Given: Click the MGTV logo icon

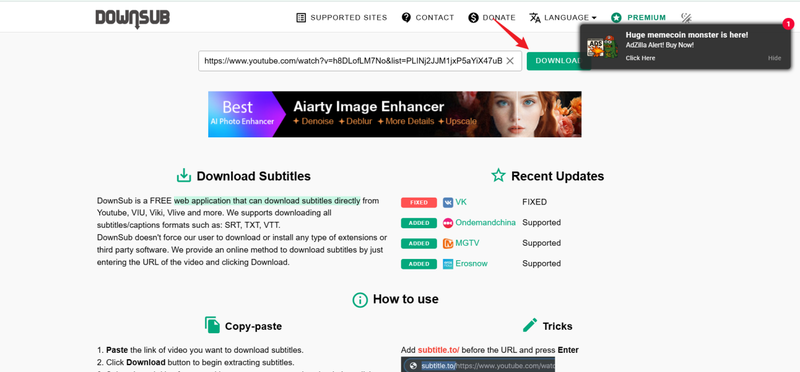Looking at the screenshot, I should (x=448, y=243).
